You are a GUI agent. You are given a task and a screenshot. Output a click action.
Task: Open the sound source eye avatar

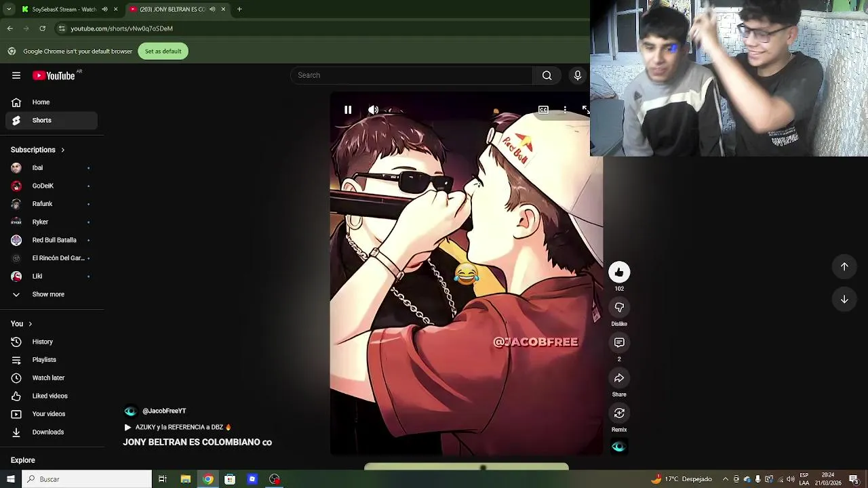pos(618,447)
